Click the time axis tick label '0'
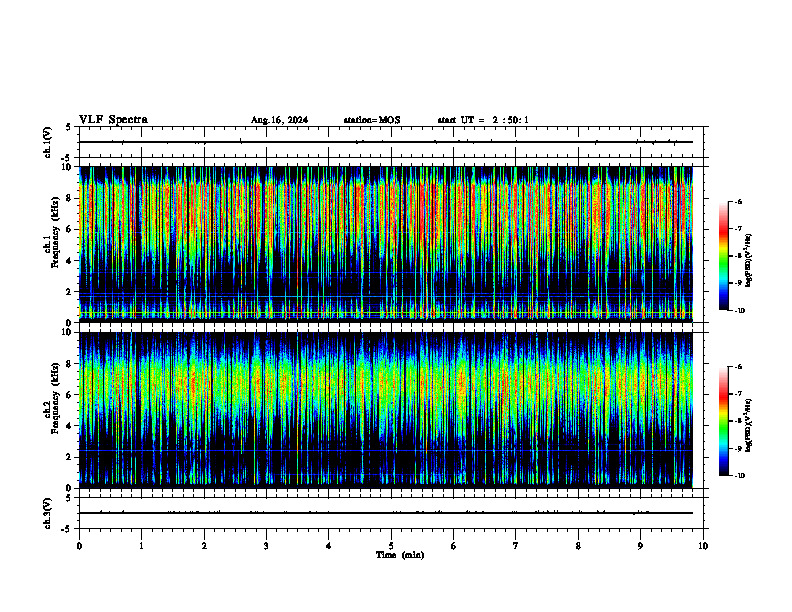Screen dimensions: 792x612 click(x=79, y=546)
